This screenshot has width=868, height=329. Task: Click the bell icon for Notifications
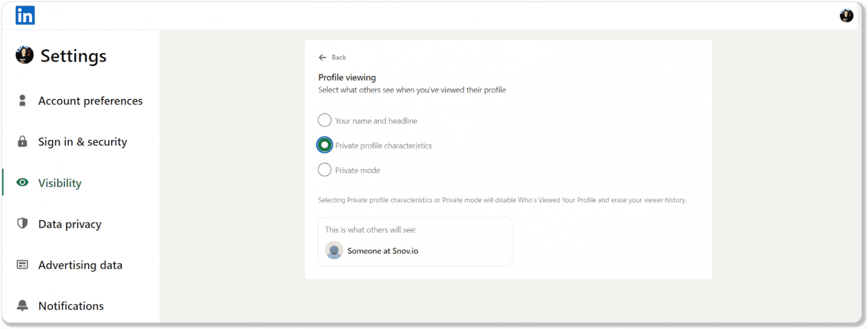click(x=22, y=305)
